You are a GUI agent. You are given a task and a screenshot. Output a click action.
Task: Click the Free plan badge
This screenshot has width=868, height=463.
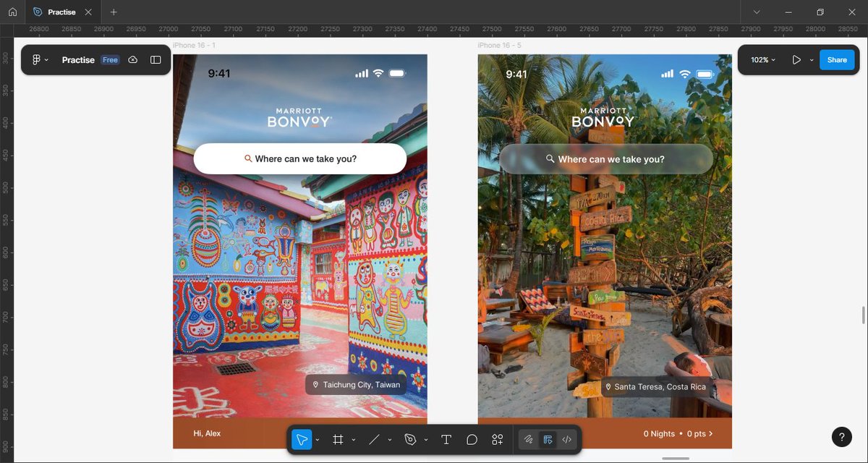(110, 60)
